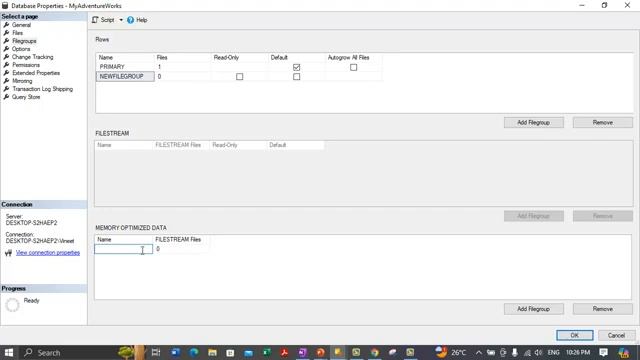640x360 pixels.
Task: Click the connection properties icon
Action: (8, 253)
